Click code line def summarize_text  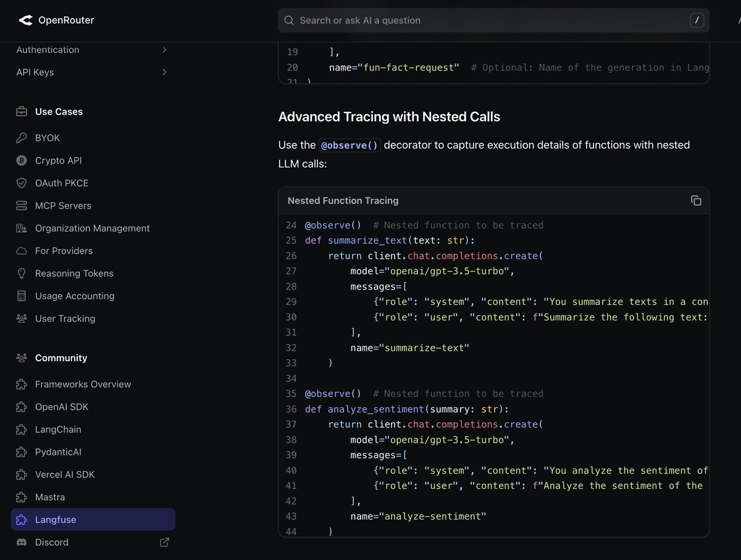390,241
